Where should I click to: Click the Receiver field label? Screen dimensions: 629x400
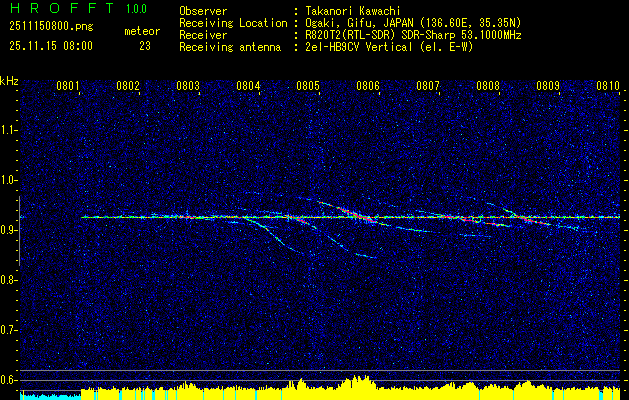pyautogui.click(x=203, y=35)
